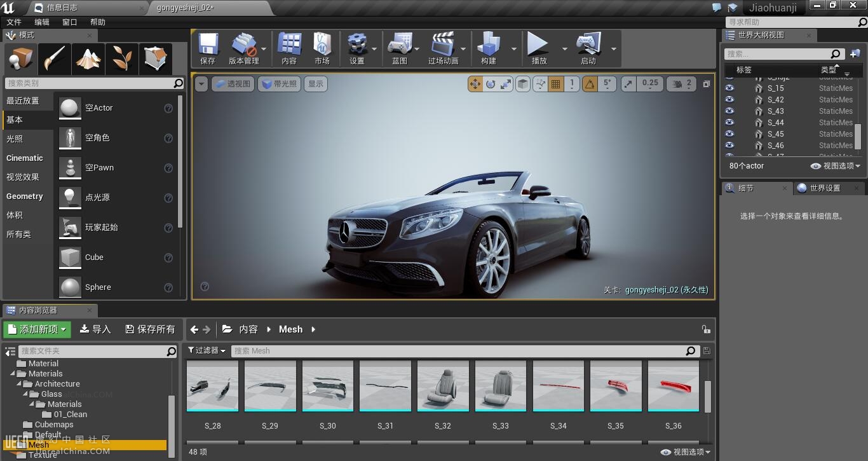Select the rotate gizmo tool in viewport
868x461 pixels.
pos(491,84)
